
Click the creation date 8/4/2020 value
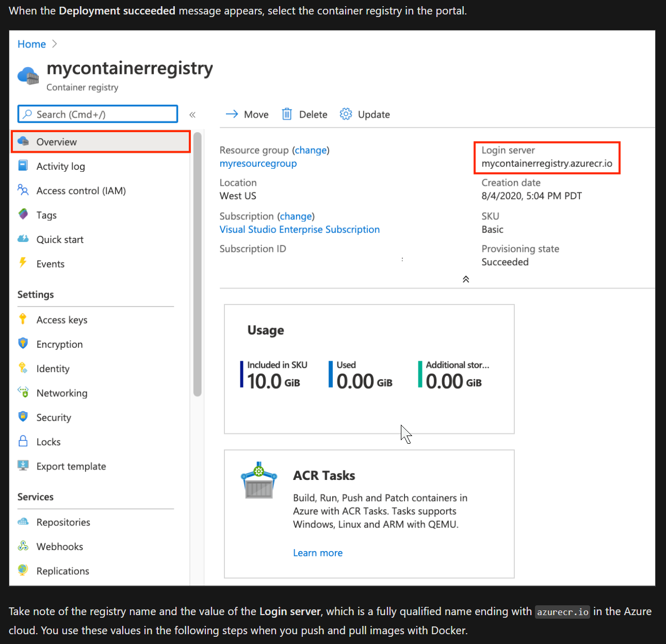(x=532, y=196)
